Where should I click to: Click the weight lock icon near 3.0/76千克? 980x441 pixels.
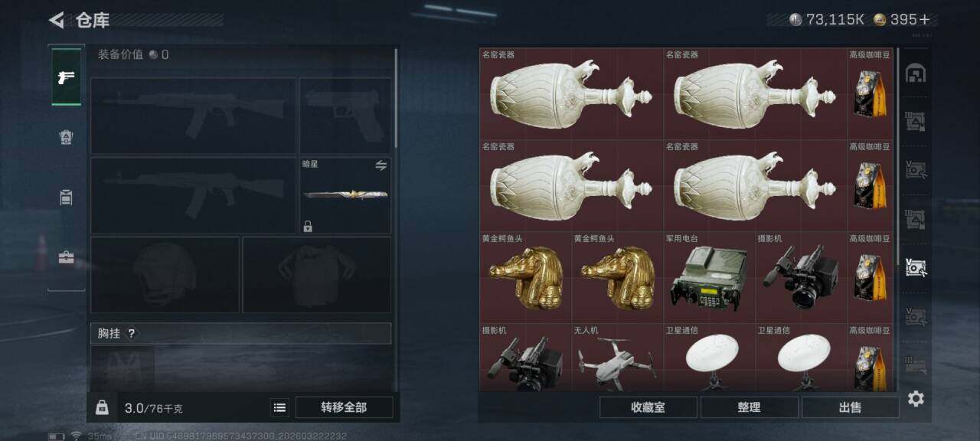pos(101,407)
